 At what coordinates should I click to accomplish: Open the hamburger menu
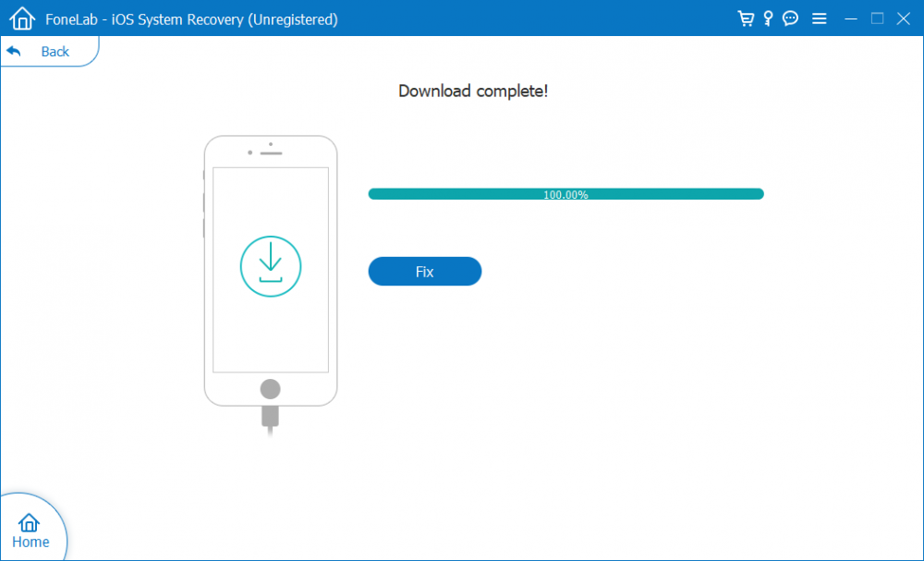coord(819,18)
